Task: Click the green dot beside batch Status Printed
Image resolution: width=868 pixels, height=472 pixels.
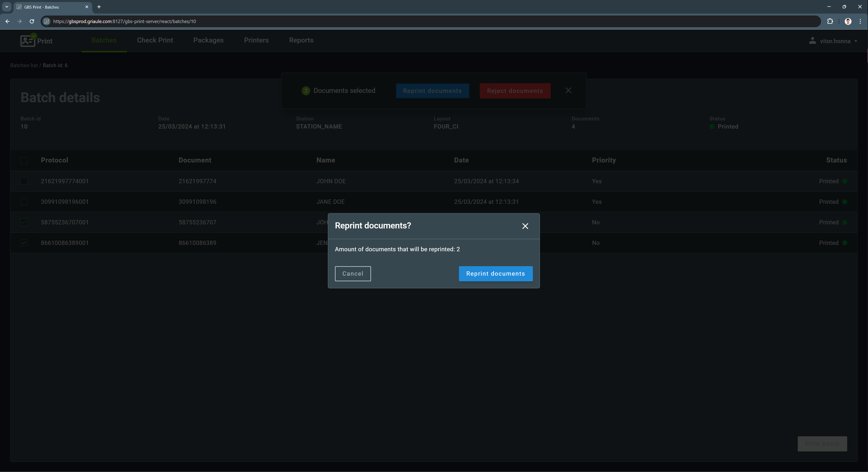Action: coord(712,127)
